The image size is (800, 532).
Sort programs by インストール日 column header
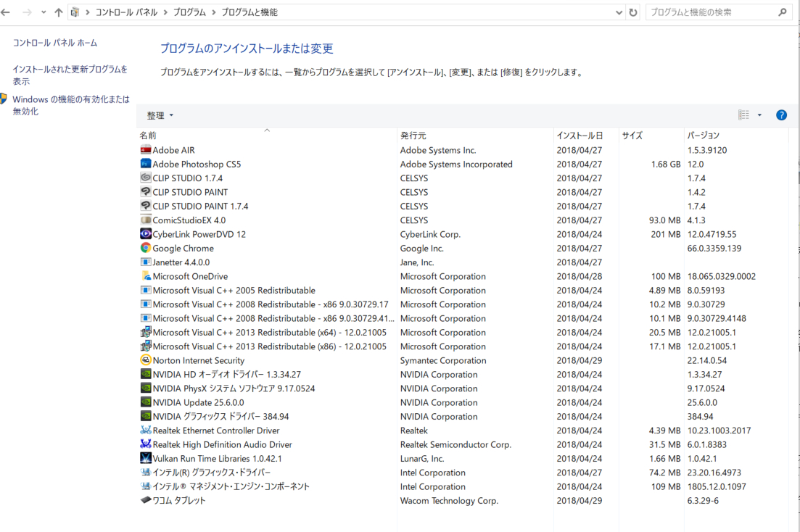pos(579,136)
